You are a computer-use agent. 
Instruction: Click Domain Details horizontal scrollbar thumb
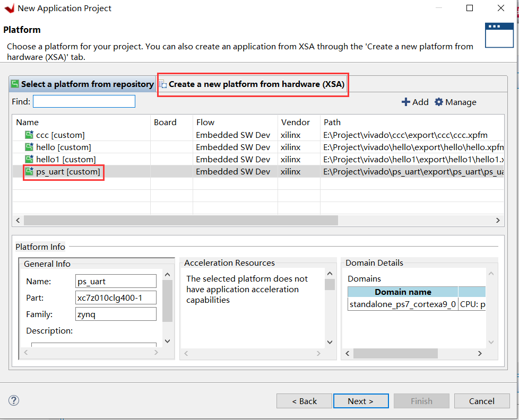pos(395,353)
